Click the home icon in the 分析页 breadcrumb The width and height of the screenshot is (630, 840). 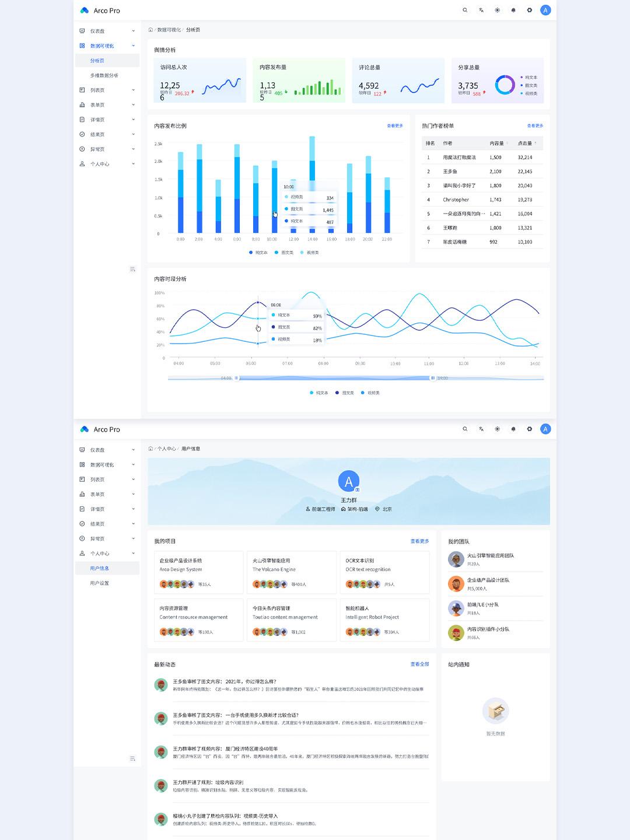150,30
